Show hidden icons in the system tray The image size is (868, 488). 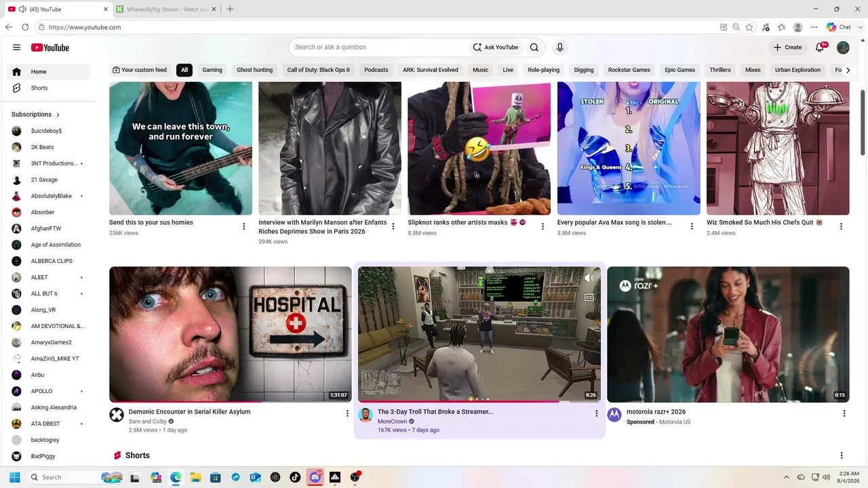click(787, 477)
